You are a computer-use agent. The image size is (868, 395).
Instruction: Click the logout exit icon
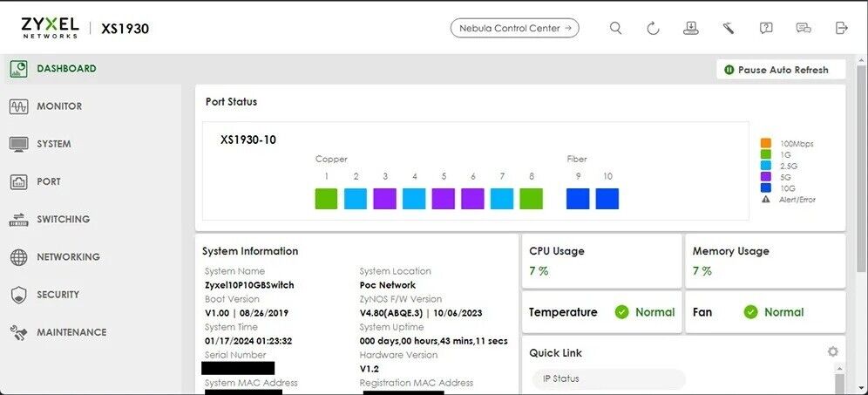[842, 28]
